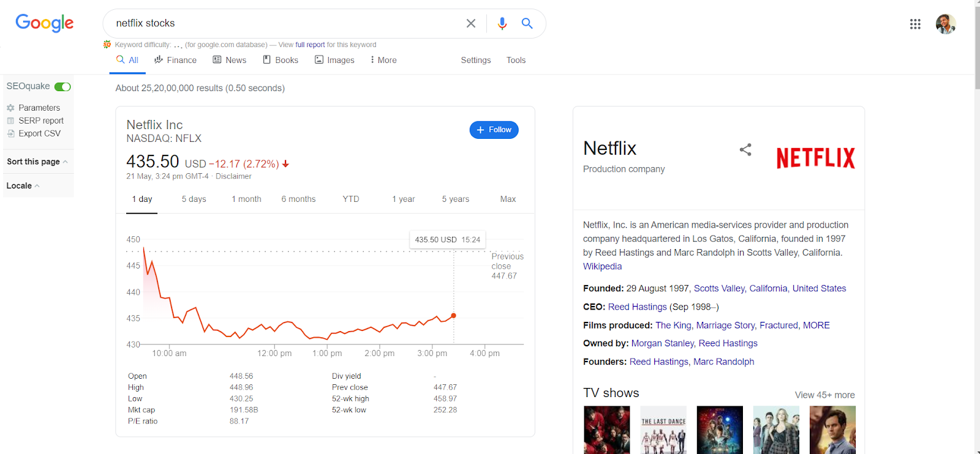980x454 pixels.
Task: Clear the search box with X icon
Action: click(470, 23)
